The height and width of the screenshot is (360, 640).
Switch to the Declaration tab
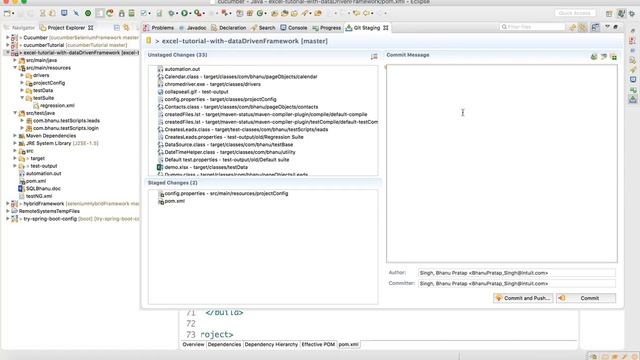coord(229,28)
